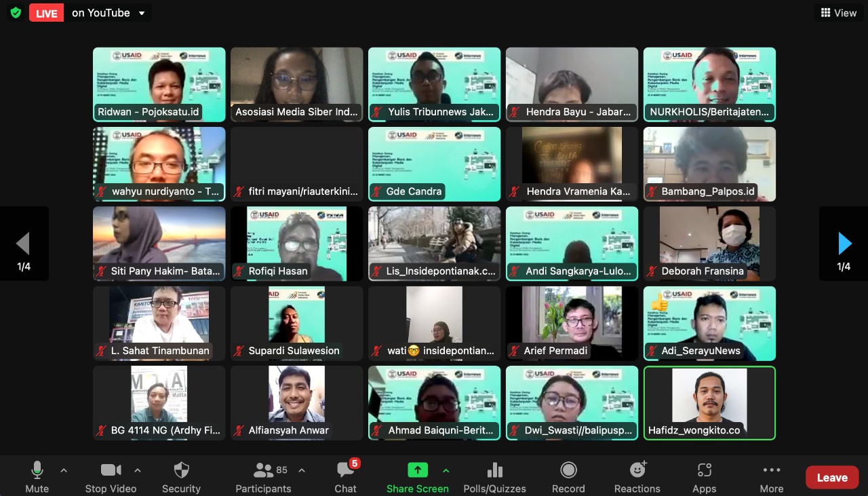Click the green encryption shield icon
The width and height of the screenshot is (868, 496).
16,13
